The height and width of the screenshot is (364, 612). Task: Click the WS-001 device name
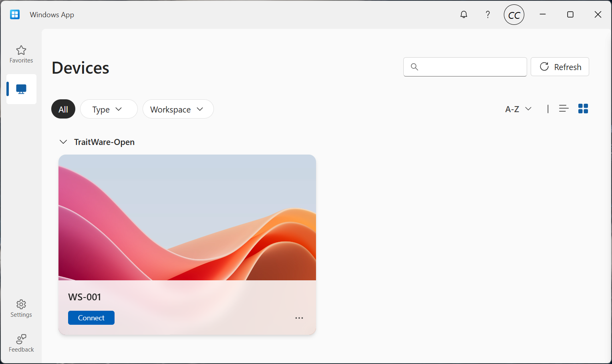point(85,297)
